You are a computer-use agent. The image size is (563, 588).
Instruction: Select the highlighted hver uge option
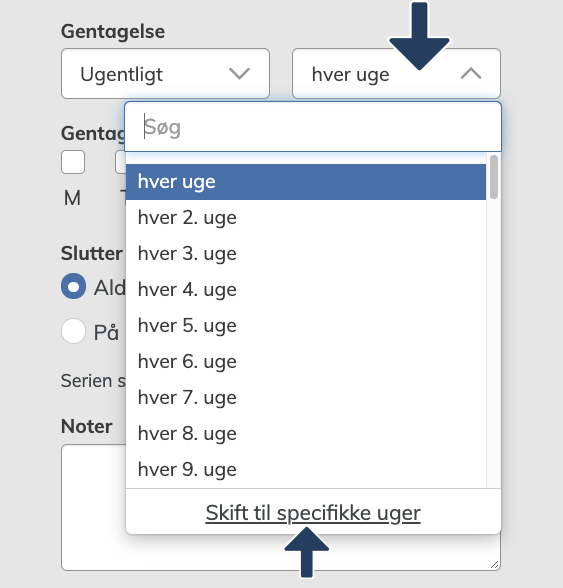tap(306, 182)
